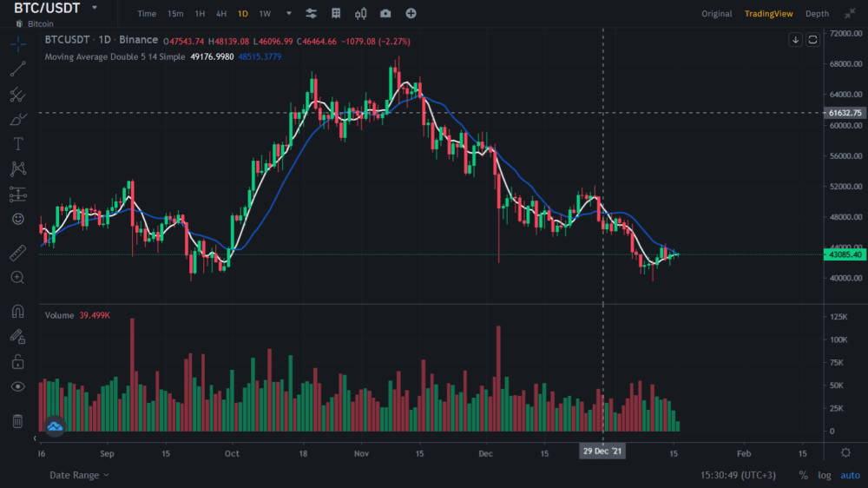Image resolution: width=868 pixels, height=488 pixels.
Task: Select the trend line drawing tool
Action: 17,69
